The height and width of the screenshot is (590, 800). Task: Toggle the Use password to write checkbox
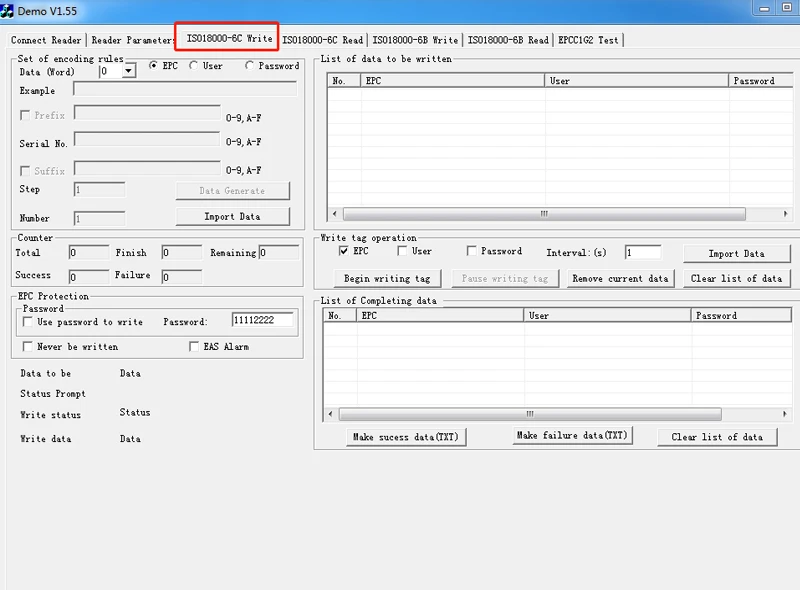[28, 322]
